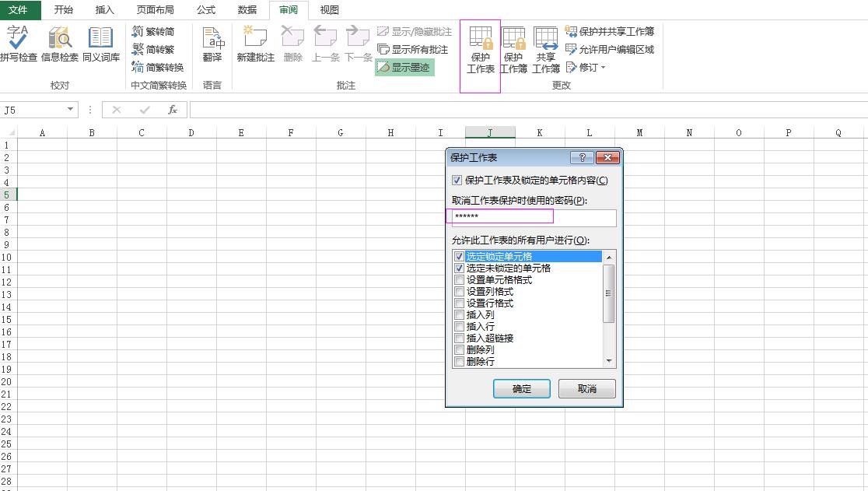Image resolution: width=868 pixels, height=491 pixels.
Task: Click the permissions list scroll down arrow
Action: click(x=609, y=361)
